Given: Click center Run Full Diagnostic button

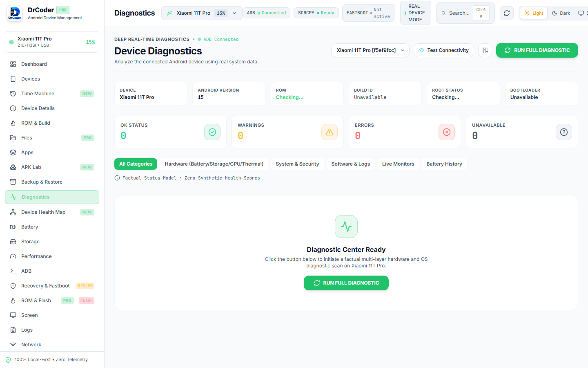Looking at the screenshot, I should pos(346,283).
